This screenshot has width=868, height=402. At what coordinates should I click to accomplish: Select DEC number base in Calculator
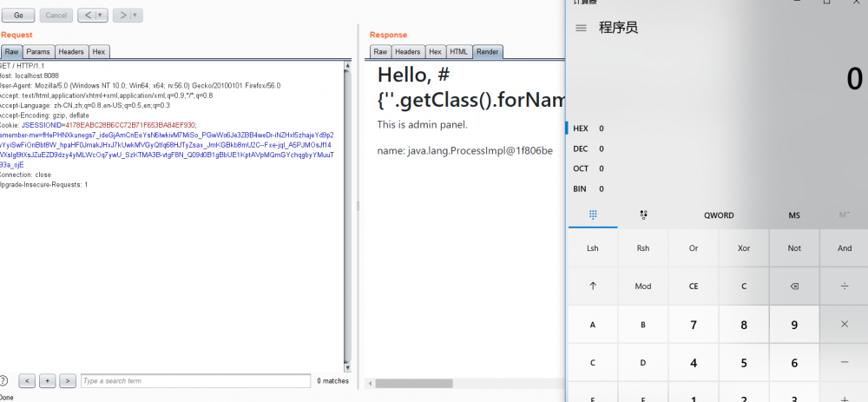pyautogui.click(x=588, y=148)
